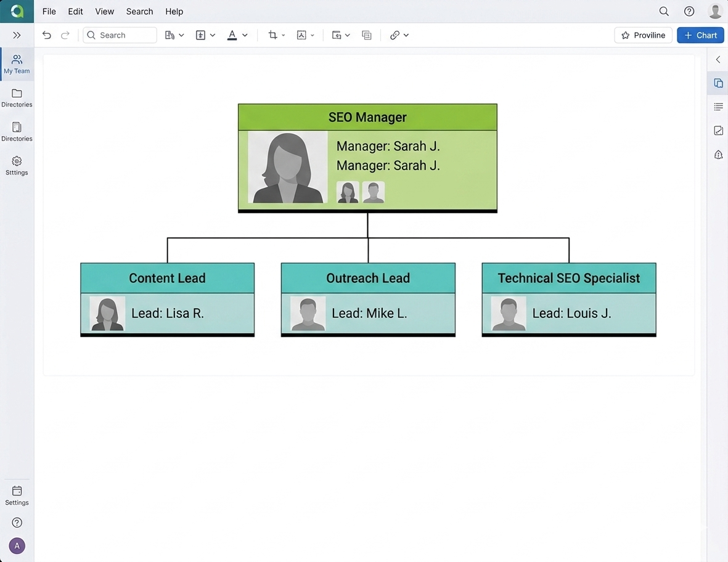Image resolution: width=728 pixels, height=562 pixels.
Task: Open the Help menu
Action: 174,12
